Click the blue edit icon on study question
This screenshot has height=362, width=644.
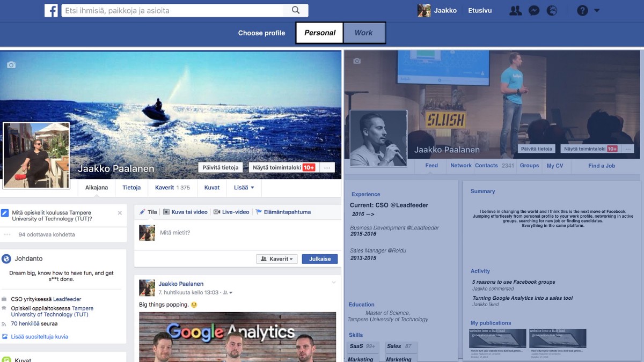tap(5, 213)
